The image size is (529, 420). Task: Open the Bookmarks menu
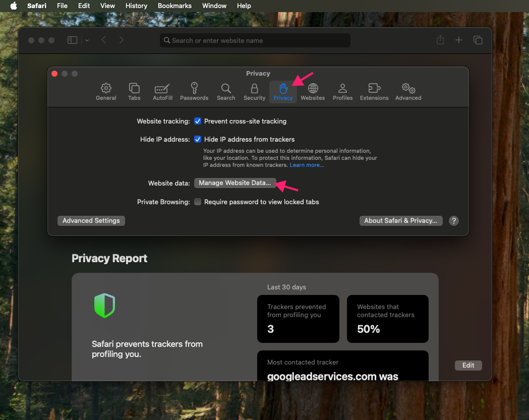tap(174, 6)
